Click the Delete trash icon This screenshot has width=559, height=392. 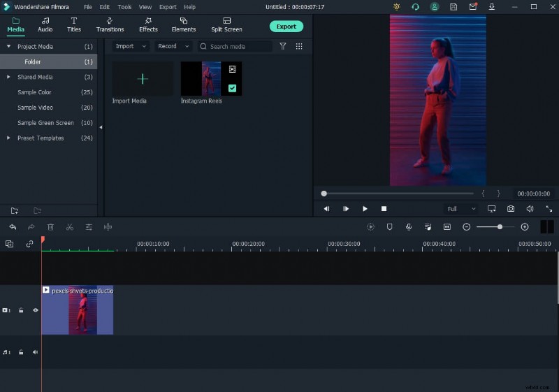50,226
